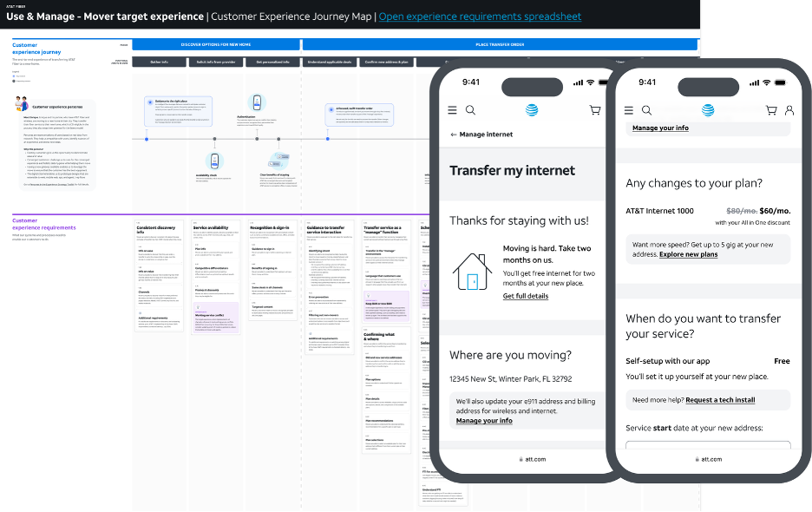Click lightbulb icon in Service availability purple card

[197, 308]
